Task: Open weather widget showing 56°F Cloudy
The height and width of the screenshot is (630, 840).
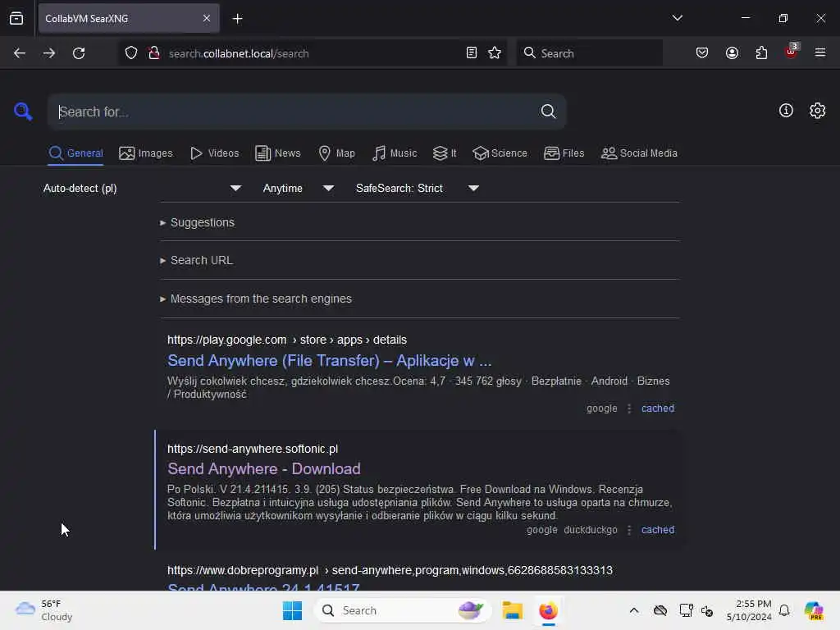Action: pyautogui.click(x=43, y=610)
